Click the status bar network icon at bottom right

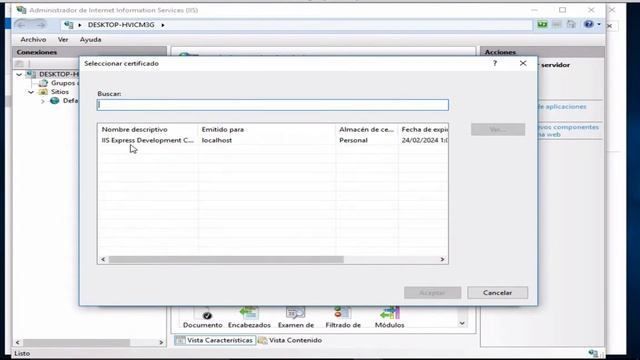click(593, 353)
